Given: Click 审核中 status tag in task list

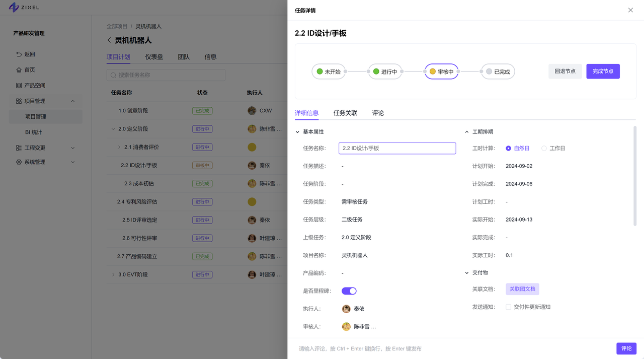Looking at the screenshot, I should tap(202, 165).
